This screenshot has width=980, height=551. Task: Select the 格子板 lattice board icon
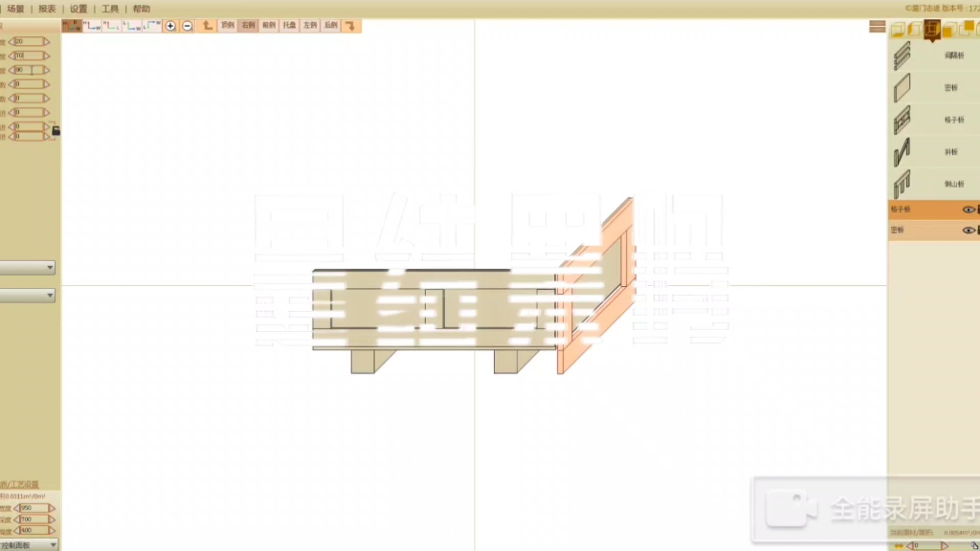902,121
